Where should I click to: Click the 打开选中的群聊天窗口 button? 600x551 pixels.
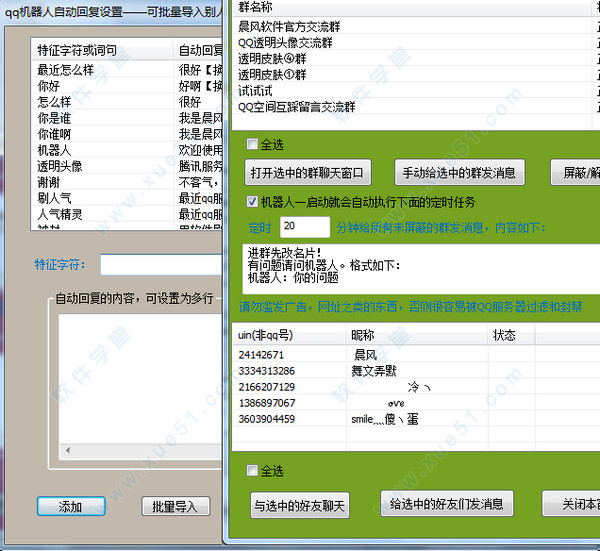point(308,173)
